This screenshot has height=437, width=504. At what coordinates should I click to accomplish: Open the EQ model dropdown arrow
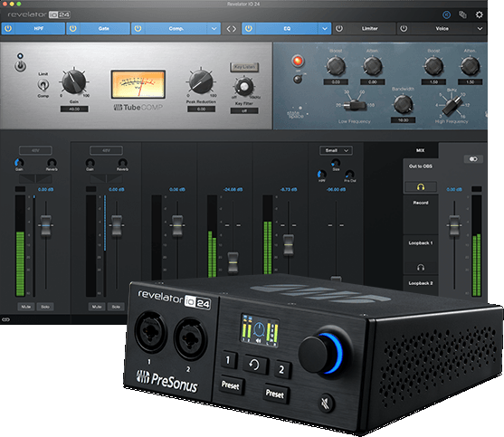coord(325,29)
